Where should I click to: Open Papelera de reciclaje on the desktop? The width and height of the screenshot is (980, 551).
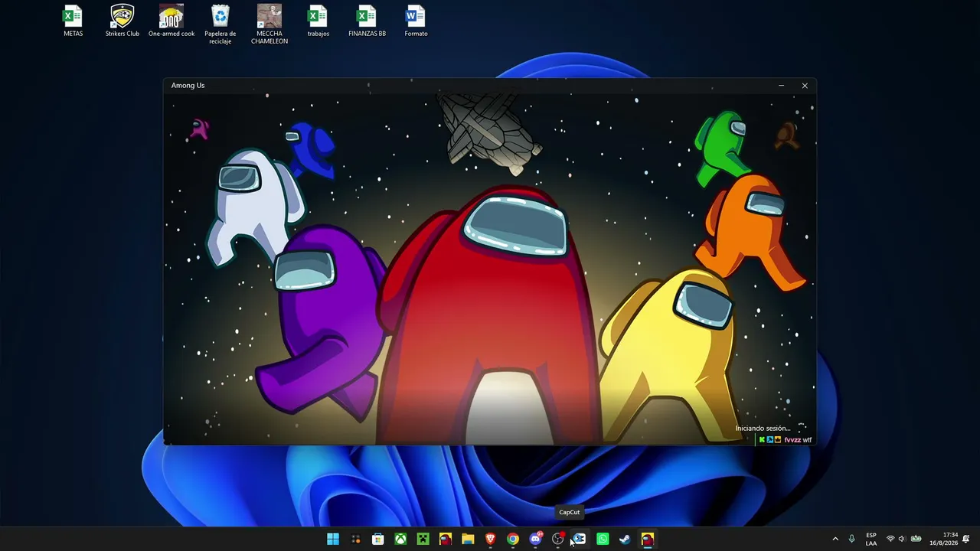(220, 24)
